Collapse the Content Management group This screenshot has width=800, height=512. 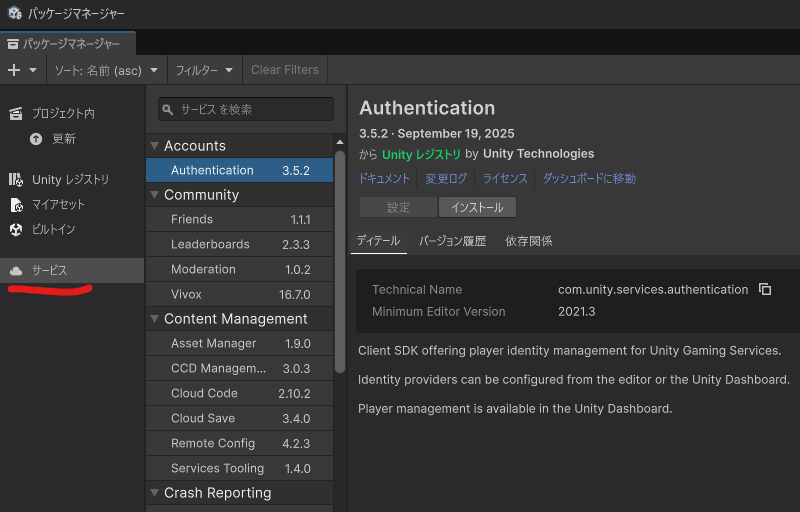155,319
